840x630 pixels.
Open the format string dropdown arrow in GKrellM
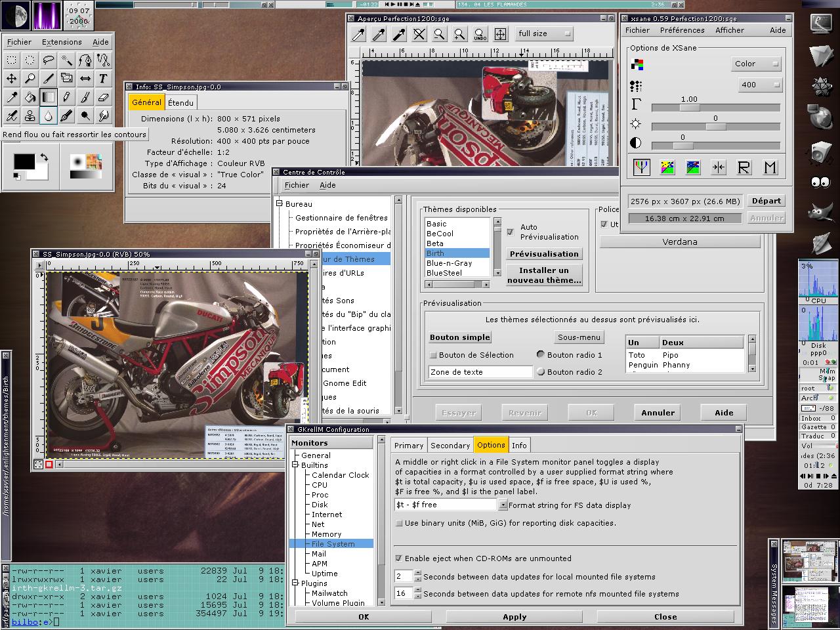(x=503, y=505)
